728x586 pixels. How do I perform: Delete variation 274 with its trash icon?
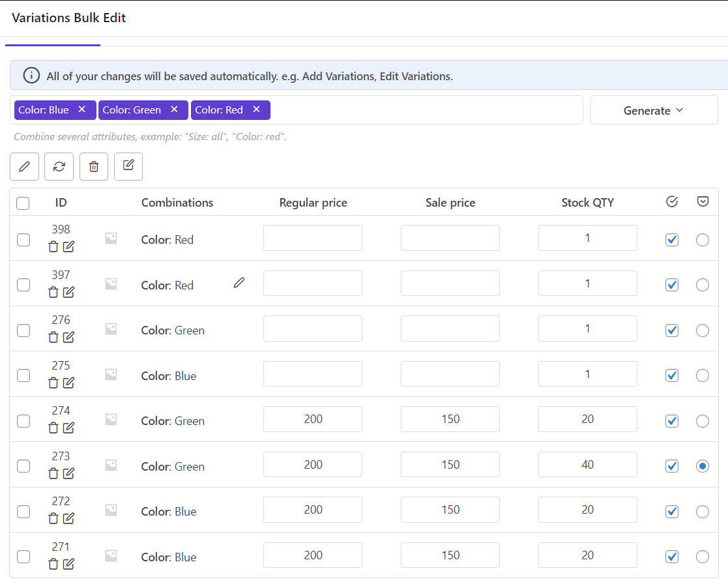coord(53,428)
